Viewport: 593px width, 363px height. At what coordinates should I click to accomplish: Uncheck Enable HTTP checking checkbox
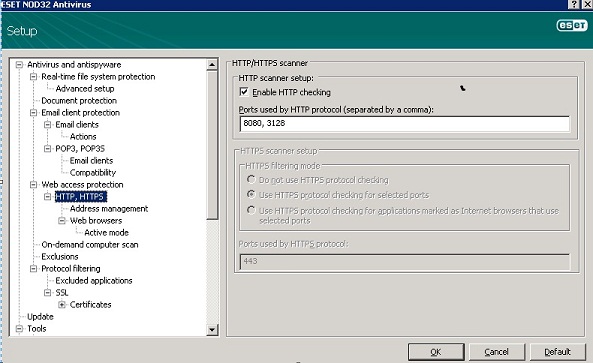(x=244, y=92)
